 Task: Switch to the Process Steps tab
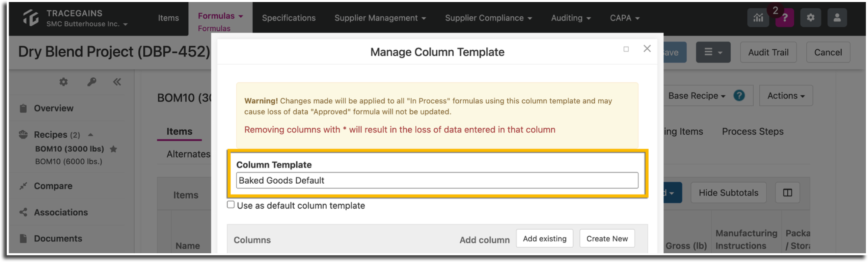(x=753, y=131)
